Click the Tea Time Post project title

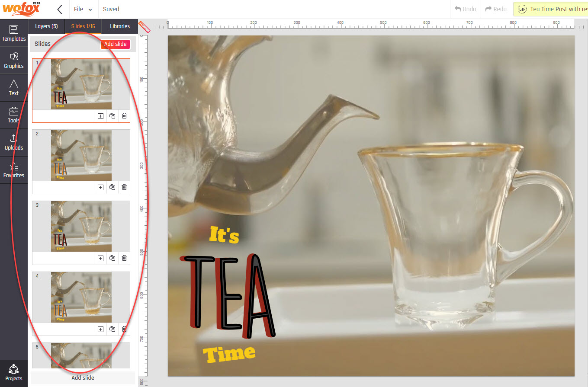pyautogui.click(x=558, y=9)
